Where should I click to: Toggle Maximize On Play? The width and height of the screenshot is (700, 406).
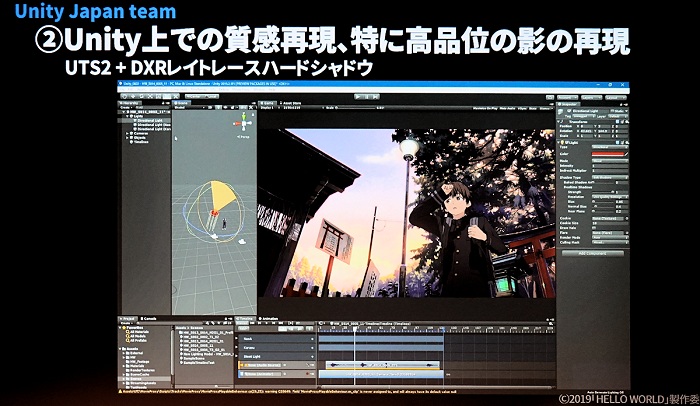point(485,108)
